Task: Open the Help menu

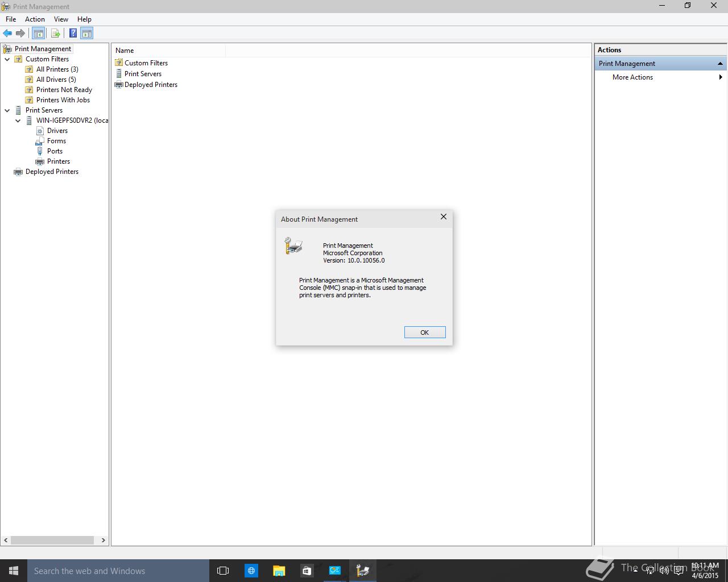Action: [84, 19]
